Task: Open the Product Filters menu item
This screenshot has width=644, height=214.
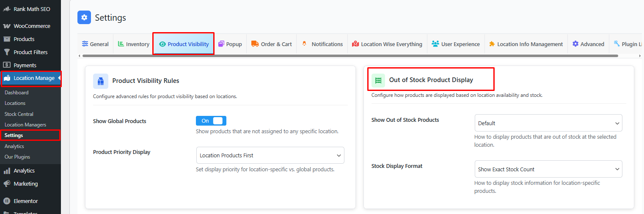Action: pyautogui.click(x=30, y=52)
